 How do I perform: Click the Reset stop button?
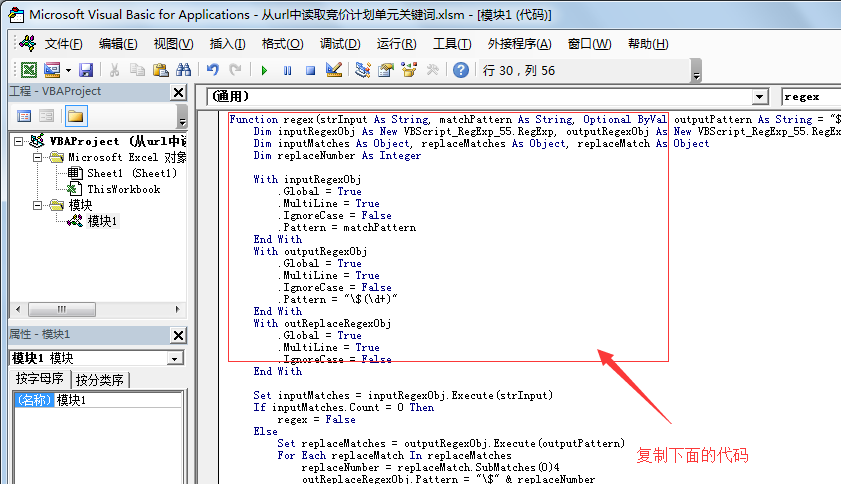(311, 70)
